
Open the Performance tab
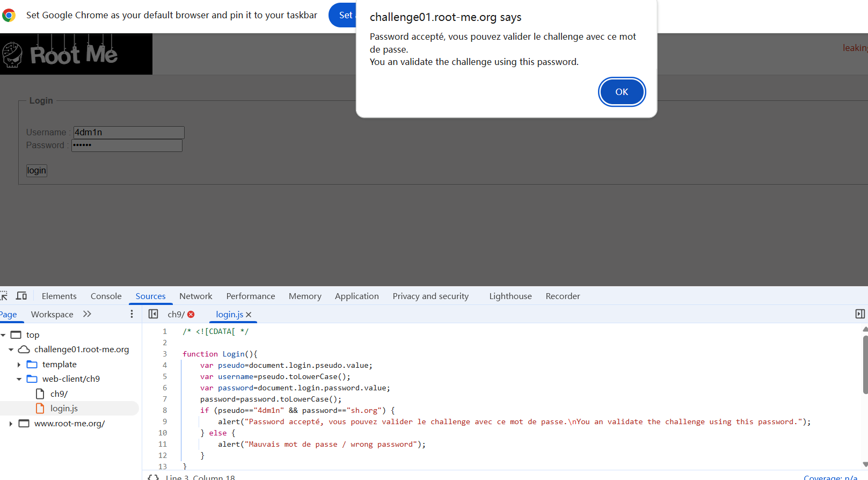click(x=250, y=296)
